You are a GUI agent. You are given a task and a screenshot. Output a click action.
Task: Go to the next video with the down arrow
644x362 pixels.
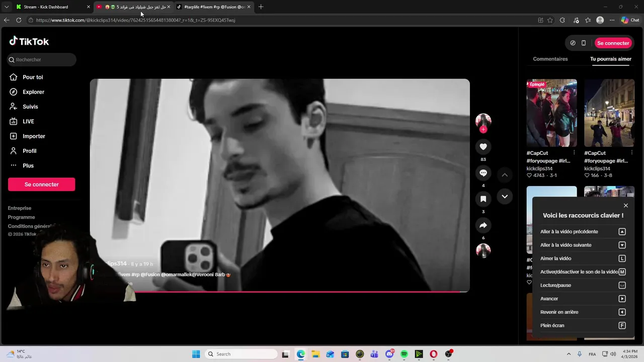[505, 197]
